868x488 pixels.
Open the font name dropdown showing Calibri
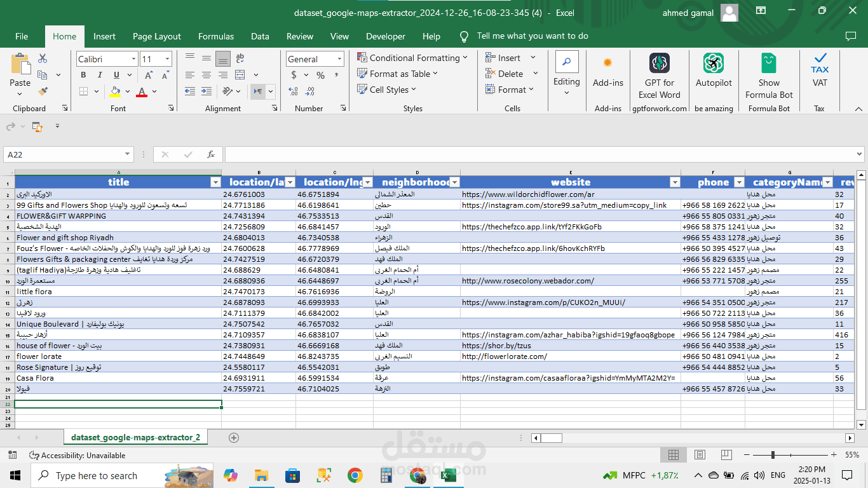click(x=133, y=59)
